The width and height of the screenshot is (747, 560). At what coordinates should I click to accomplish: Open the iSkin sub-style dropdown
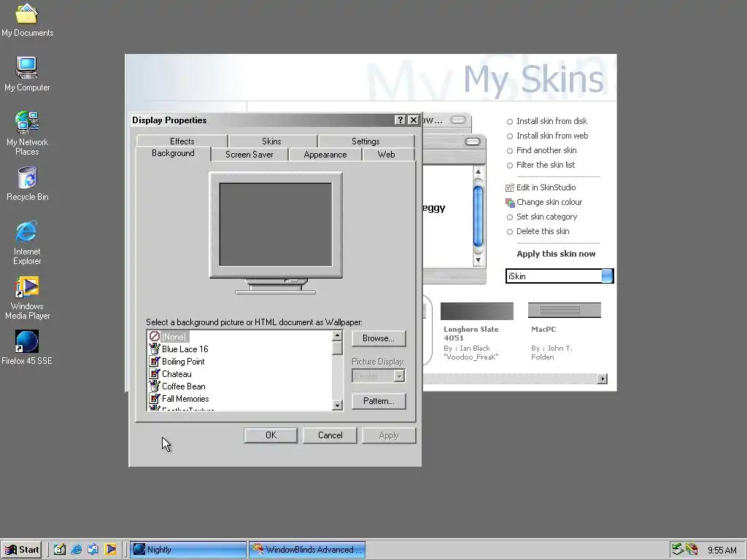[607, 276]
